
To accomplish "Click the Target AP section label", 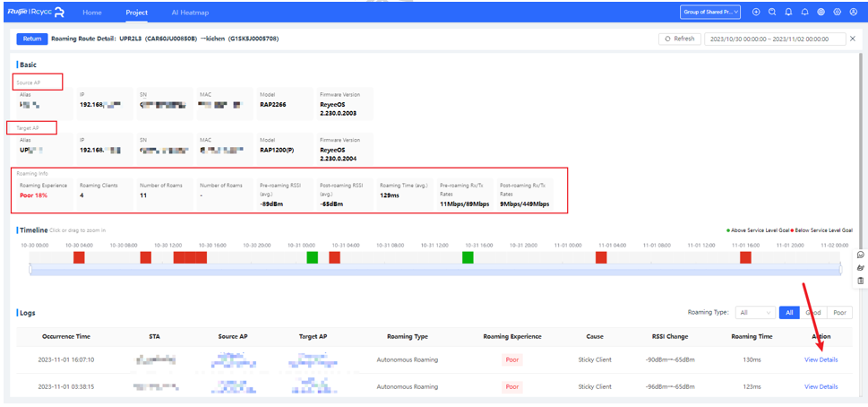I will point(30,128).
